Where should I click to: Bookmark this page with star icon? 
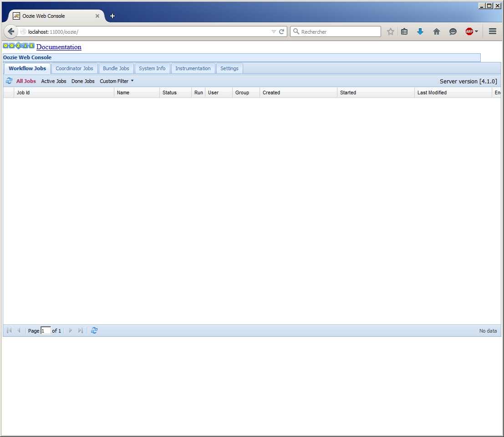click(x=390, y=31)
